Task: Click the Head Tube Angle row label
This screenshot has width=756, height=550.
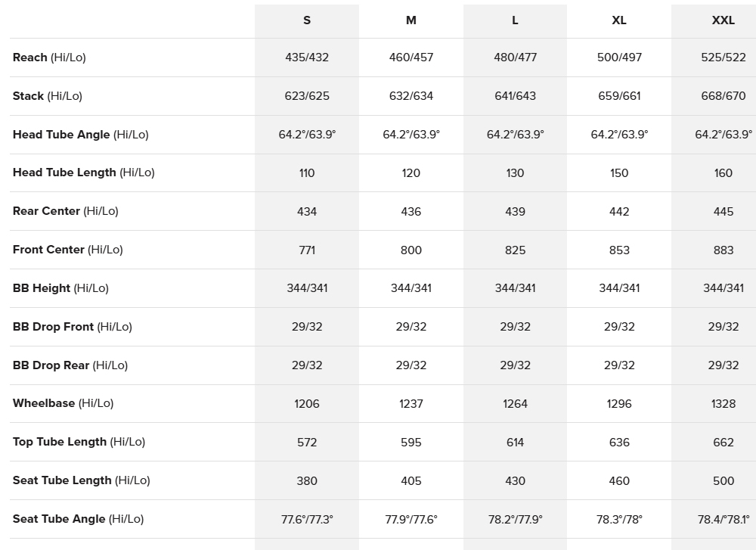Action: tap(80, 135)
